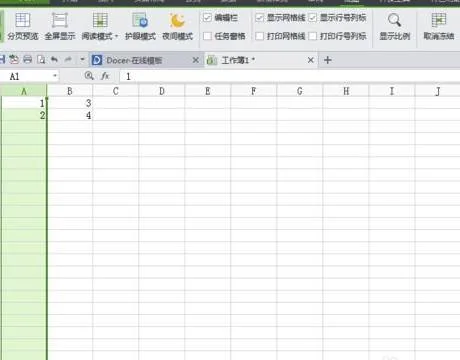Switch to Full Screen display (全屏显示)
Viewport: 460px width, 360px height.
[x=60, y=27]
